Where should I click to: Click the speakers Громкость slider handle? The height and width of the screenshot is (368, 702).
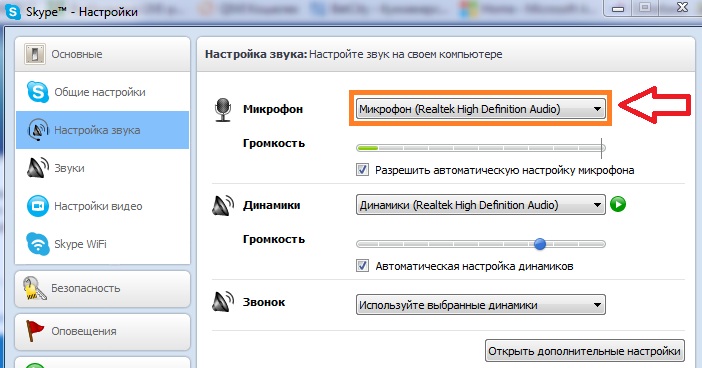540,244
